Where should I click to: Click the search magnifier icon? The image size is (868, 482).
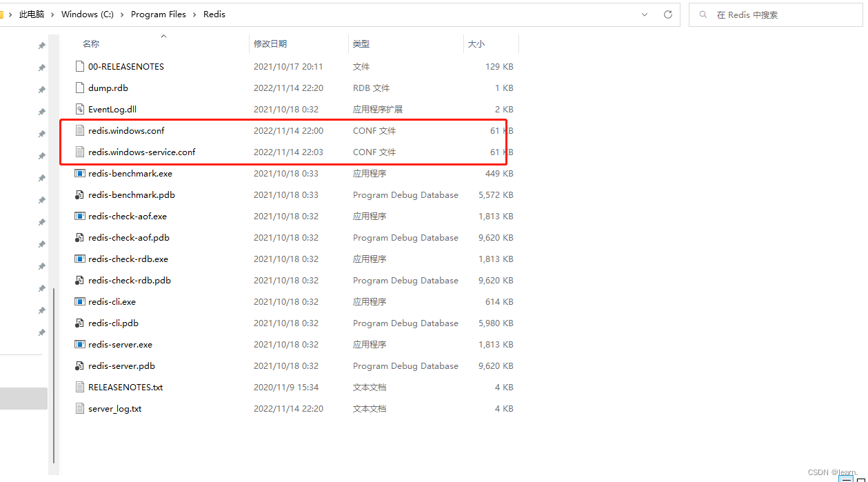pyautogui.click(x=703, y=14)
